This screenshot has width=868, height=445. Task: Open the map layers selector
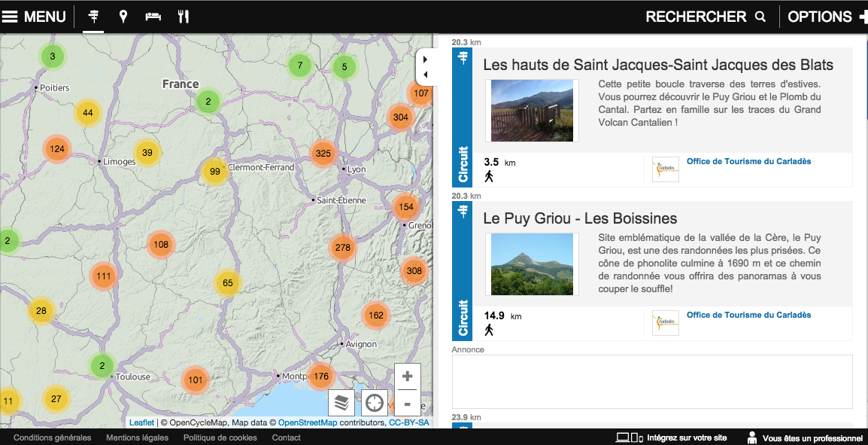click(341, 403)
